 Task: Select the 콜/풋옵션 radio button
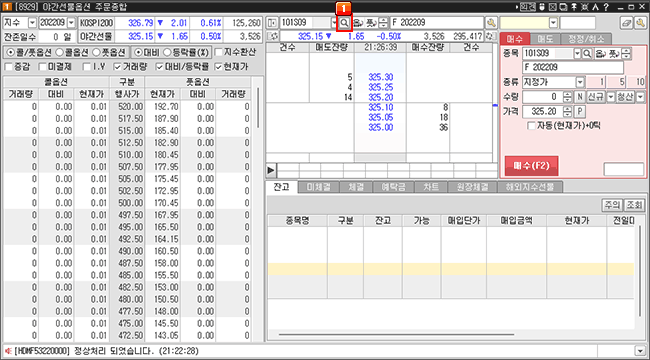tap(10, 53)
